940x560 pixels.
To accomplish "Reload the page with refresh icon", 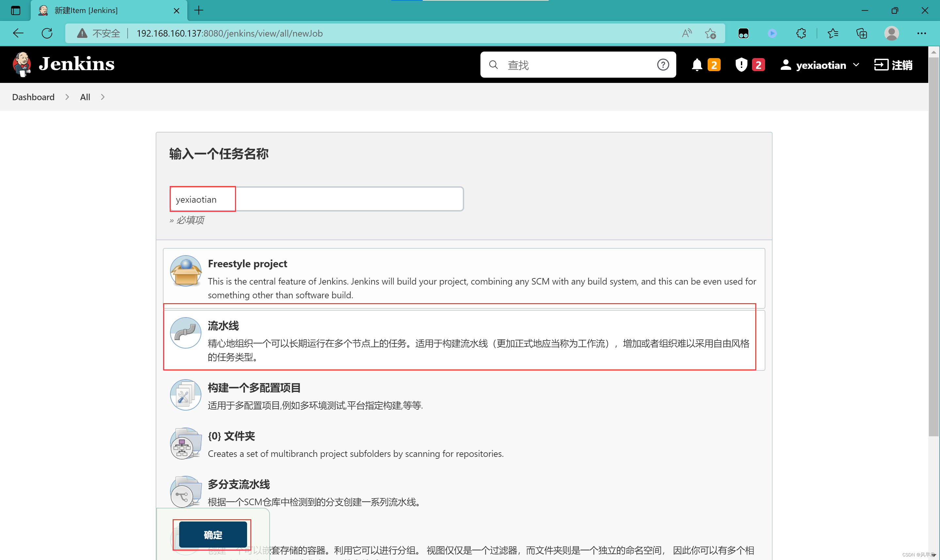I will click(47, 33).
